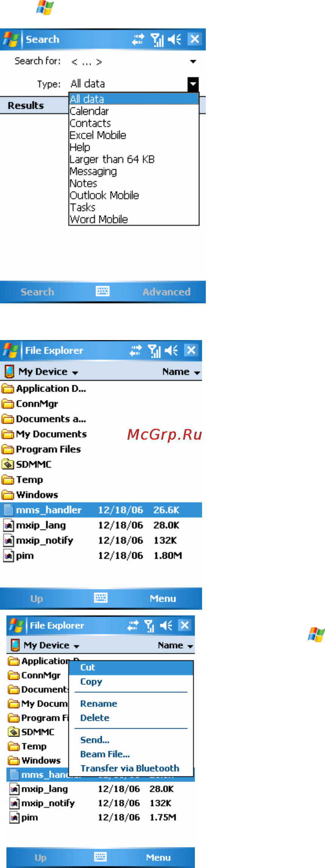This screenshot has width=325, height=868.
Task: Expand the 'Search for' history dropdown
Action: tap(193, 61)
